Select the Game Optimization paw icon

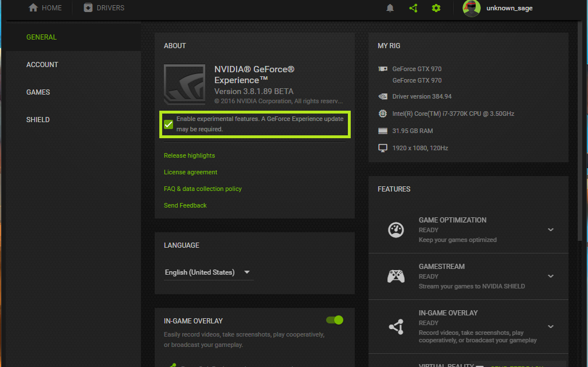396,229
